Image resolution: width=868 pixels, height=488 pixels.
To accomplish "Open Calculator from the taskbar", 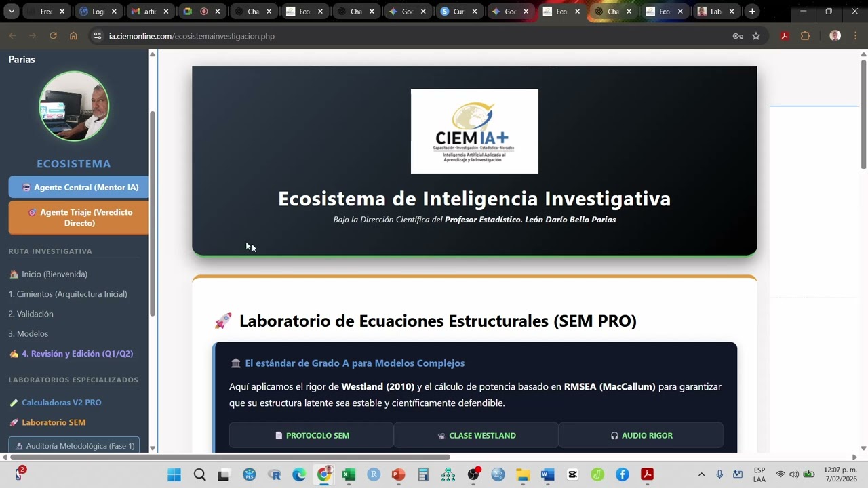I will click(x=423, y=474).
